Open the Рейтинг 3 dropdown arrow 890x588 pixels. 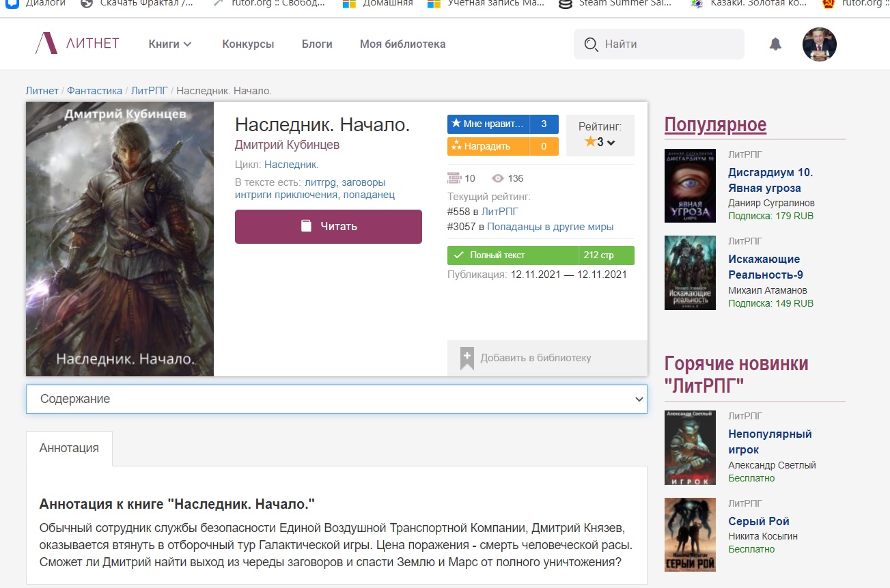(x=611, y=143)
